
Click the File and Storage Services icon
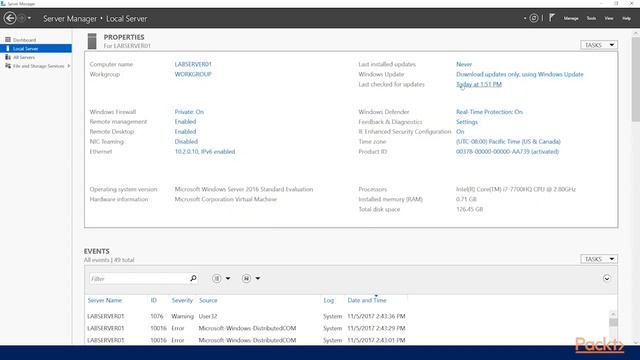[8, 66]
